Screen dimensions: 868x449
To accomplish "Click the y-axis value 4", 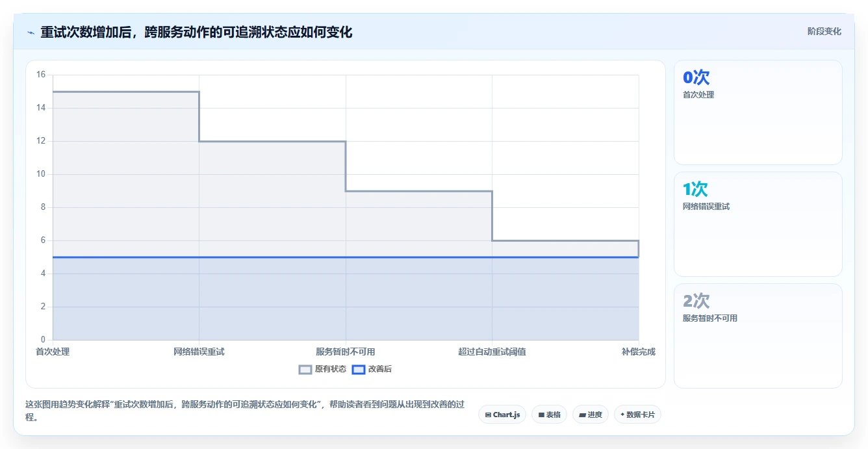I will click(x=43, y=274).
